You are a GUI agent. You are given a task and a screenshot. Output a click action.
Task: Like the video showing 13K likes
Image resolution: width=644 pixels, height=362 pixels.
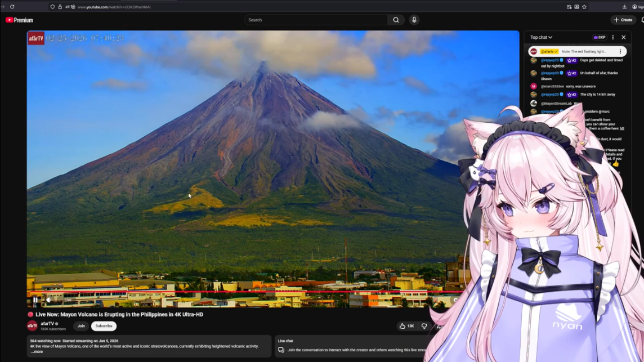pyautogui.click(x=406, y=326)
